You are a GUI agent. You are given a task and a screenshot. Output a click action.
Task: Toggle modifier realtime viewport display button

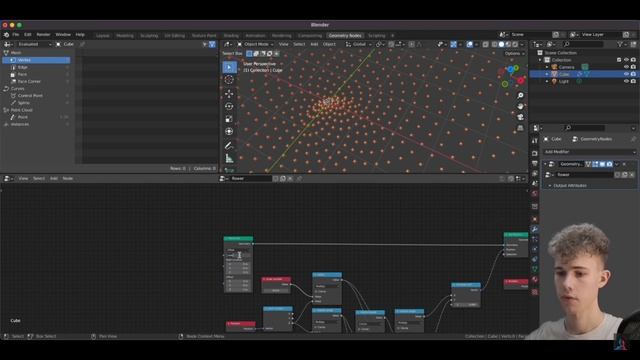point(602,164)
